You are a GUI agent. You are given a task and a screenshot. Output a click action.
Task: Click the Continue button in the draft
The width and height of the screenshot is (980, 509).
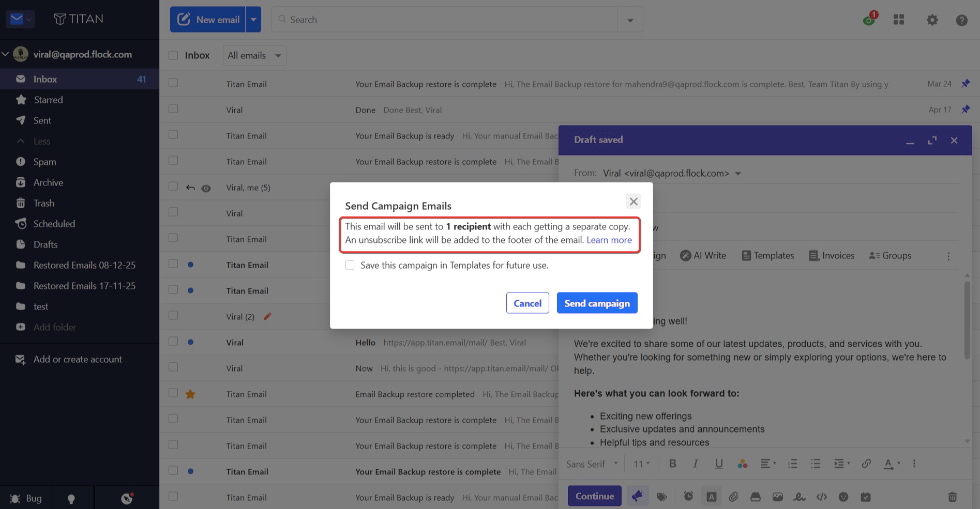595,496
